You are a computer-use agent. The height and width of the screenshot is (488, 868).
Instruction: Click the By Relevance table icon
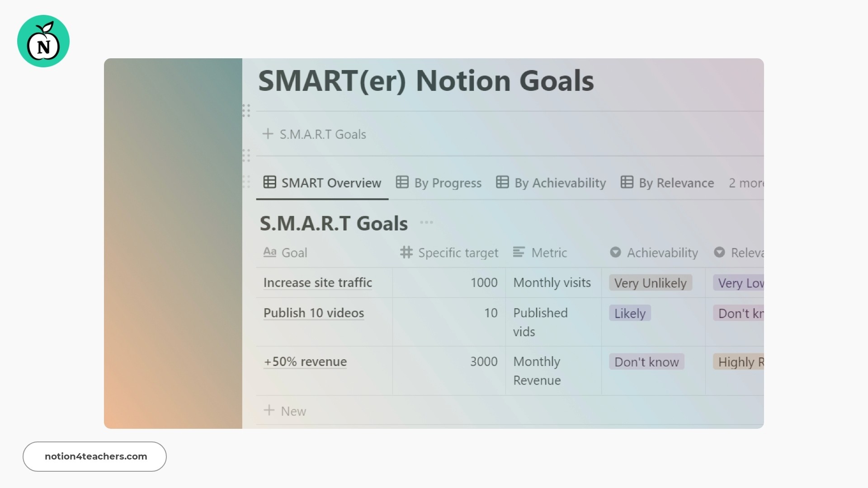pyautogui.click(x=626, y=183)
